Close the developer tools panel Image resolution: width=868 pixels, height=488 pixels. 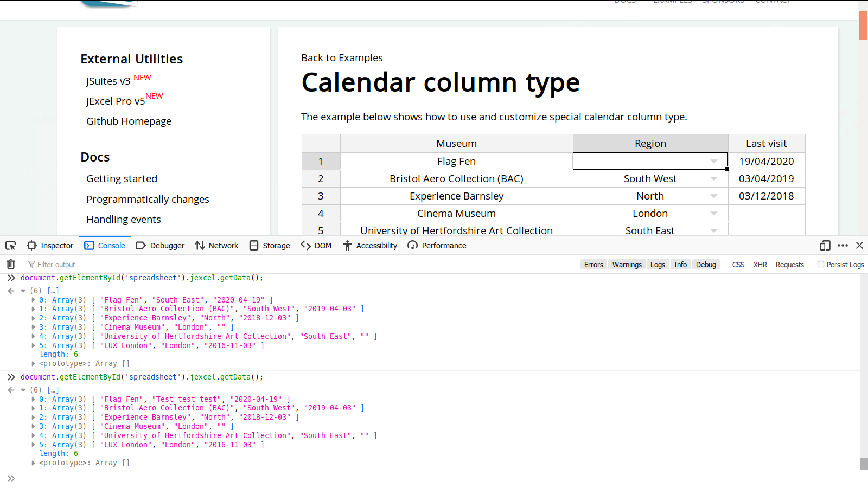[859, 246]
